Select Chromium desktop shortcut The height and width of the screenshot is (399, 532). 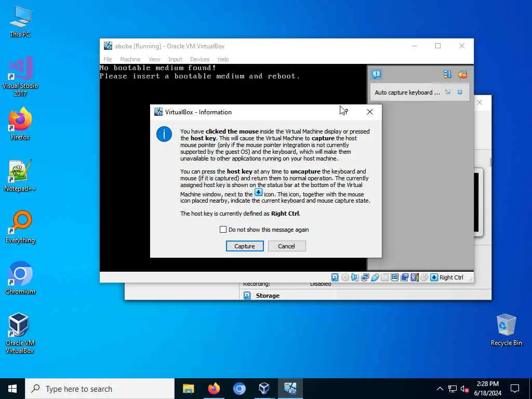tap(20, 278)
